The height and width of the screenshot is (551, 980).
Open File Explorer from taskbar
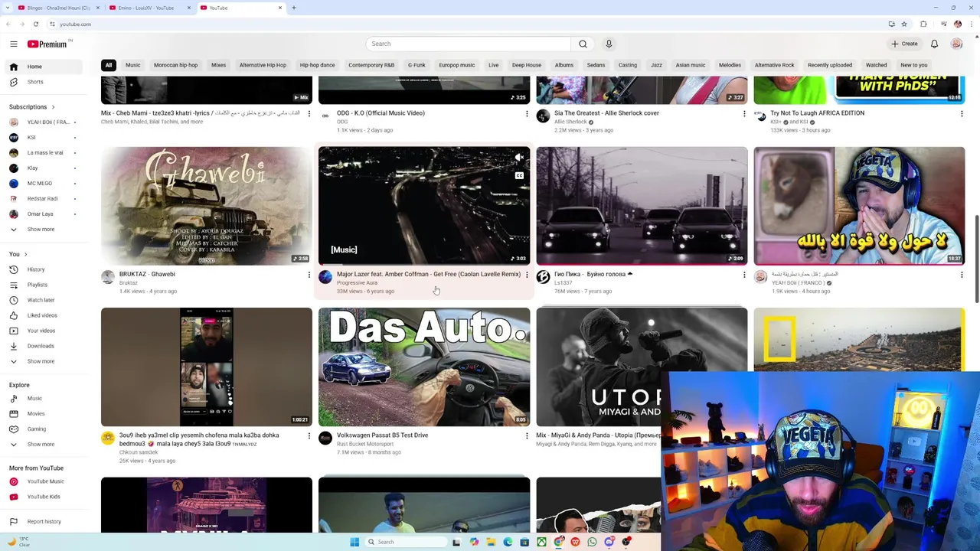point(491,542)
